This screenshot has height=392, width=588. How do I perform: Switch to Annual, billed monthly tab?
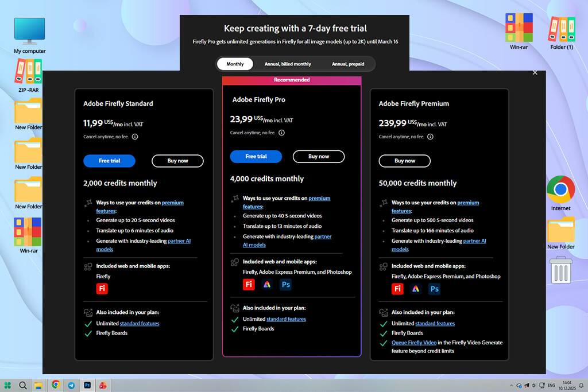click(288, 64)
